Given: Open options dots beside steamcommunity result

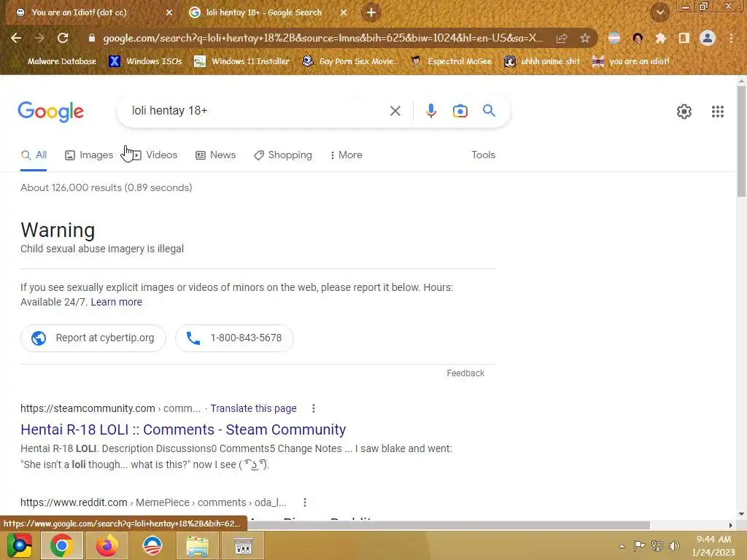Looking at the screenshot, I should pos(313,408).
